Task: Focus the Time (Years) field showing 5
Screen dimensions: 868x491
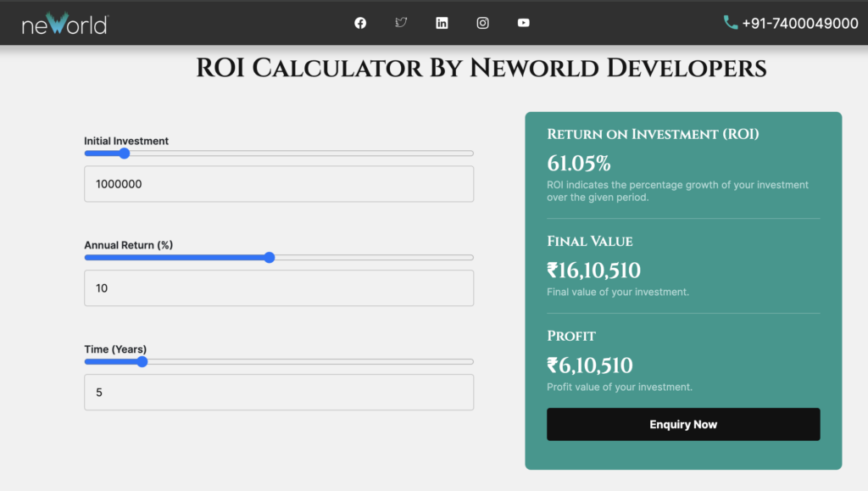Action: (x=278, y=393)
